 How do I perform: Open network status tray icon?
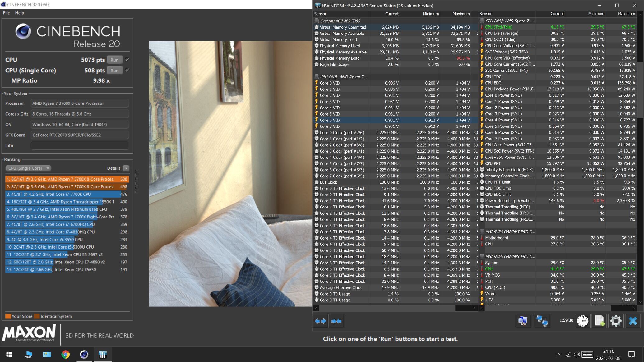click(x=568, y=355)
